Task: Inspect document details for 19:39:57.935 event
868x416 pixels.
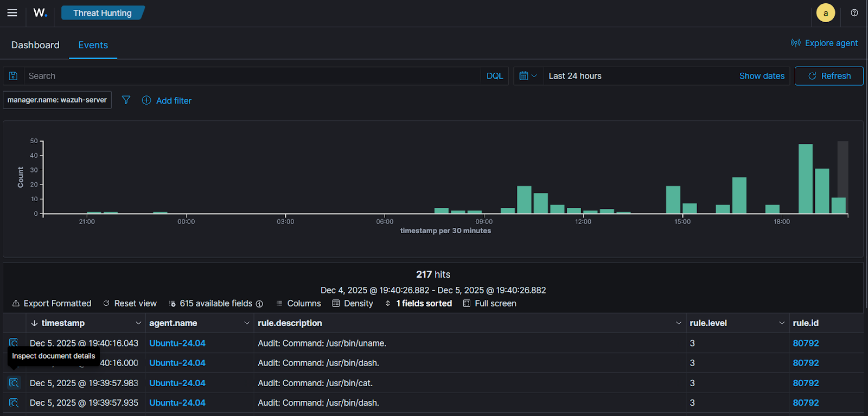Action: (x=14, y=402)
